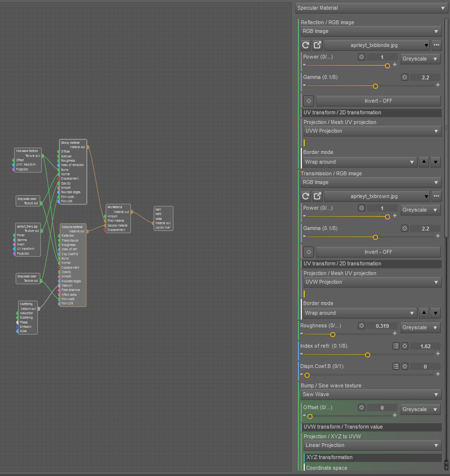Open the Specular Material type dropdown

(x=372, y=8)
